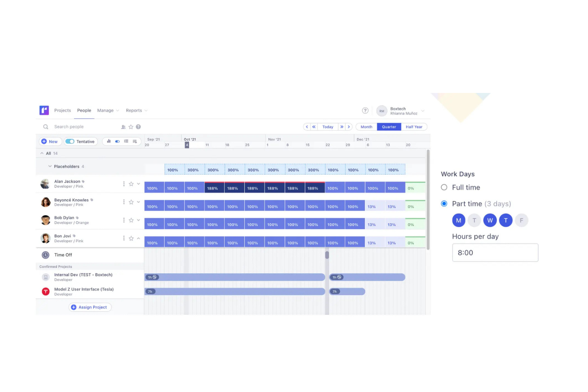The height and width of the screenshot is (392, 588).
Task: Open the Projects tab
Action: coord(62,110)
